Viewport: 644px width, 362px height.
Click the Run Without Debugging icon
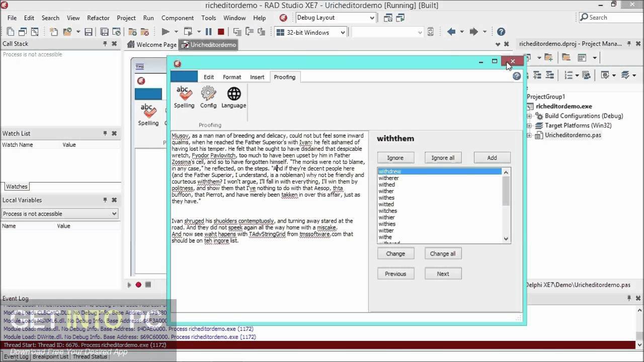pyautogui.click(x=188, y=32)
